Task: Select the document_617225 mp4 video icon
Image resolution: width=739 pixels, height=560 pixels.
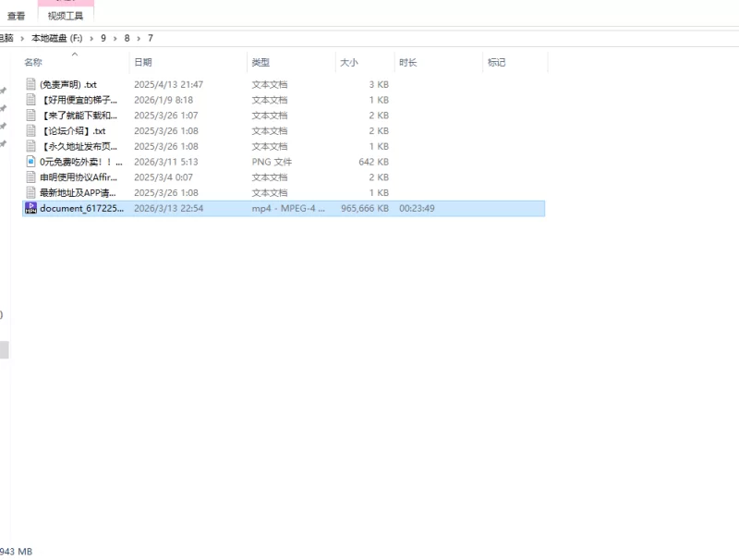Action: point(30,209)
